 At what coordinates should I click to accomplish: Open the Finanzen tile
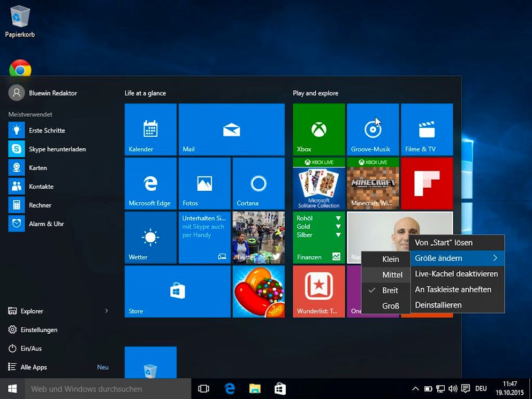[318, 237]
